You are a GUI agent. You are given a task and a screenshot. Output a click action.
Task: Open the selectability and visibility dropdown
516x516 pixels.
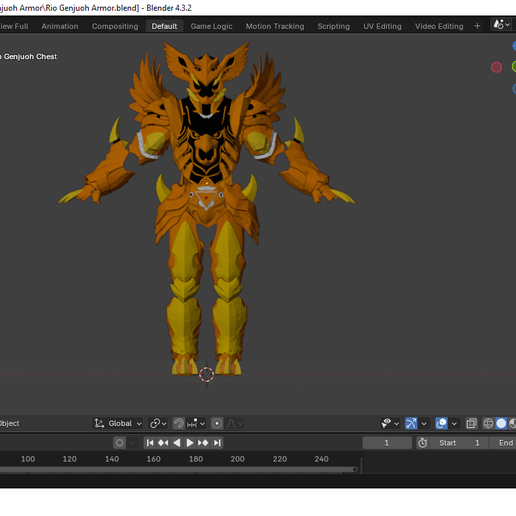click(390, 423)
